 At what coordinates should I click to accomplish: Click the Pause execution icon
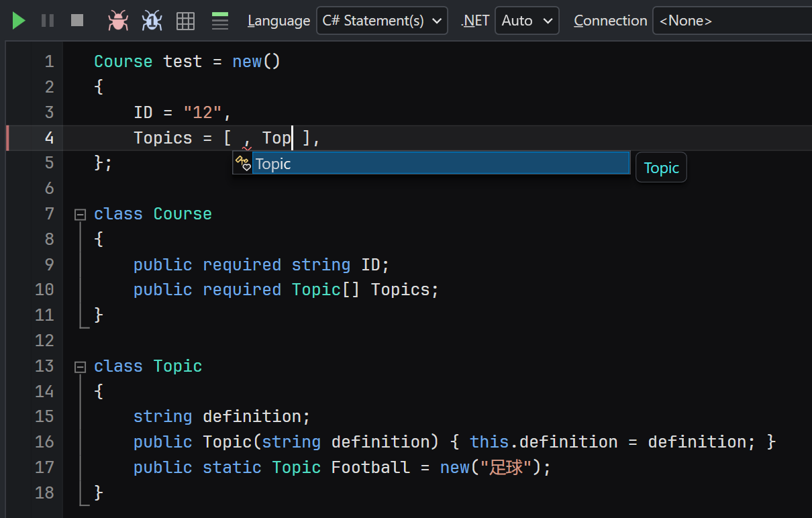click(48, 21)
